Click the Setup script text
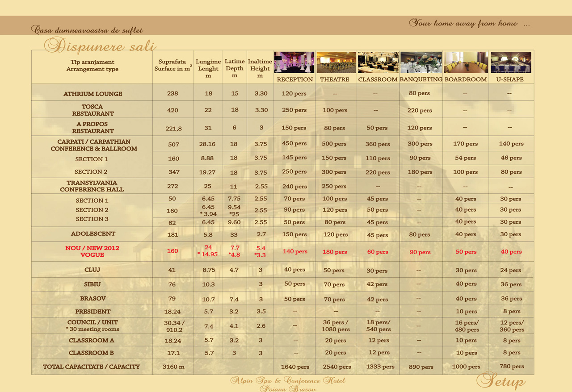The height and width of the screenshot is (392, 572). 500,381
